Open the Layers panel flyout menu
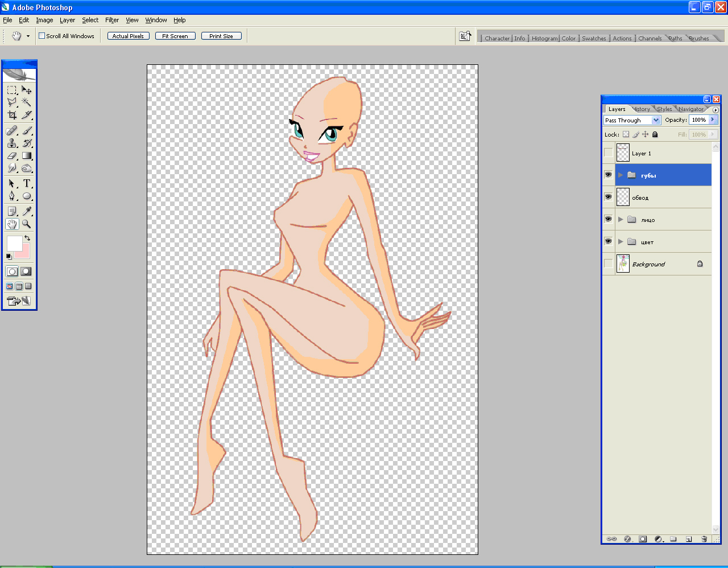Screen dimensions: 728x568 click(x=715, y=109)
